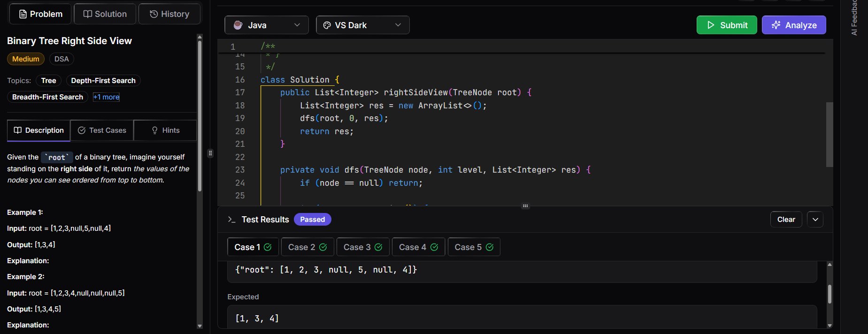Switch to the Test Cases tab
868x334 pixels.
point(102,130)
